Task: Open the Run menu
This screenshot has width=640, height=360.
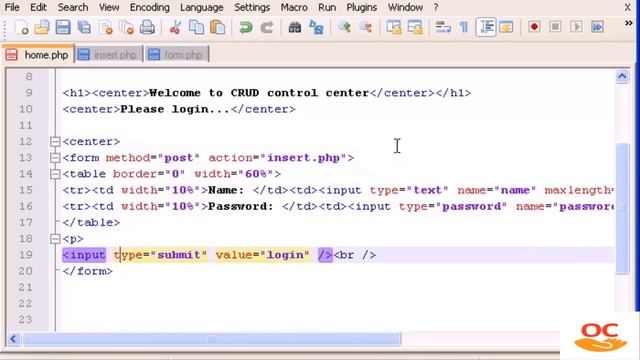Action: click(327, 7)
